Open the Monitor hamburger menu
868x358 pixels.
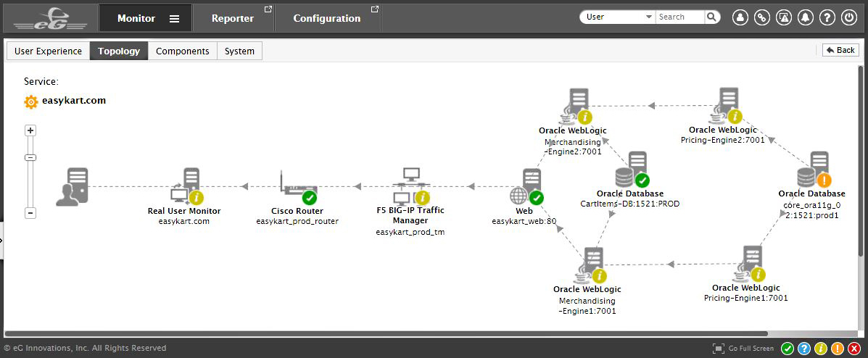[x=174, y=18]
